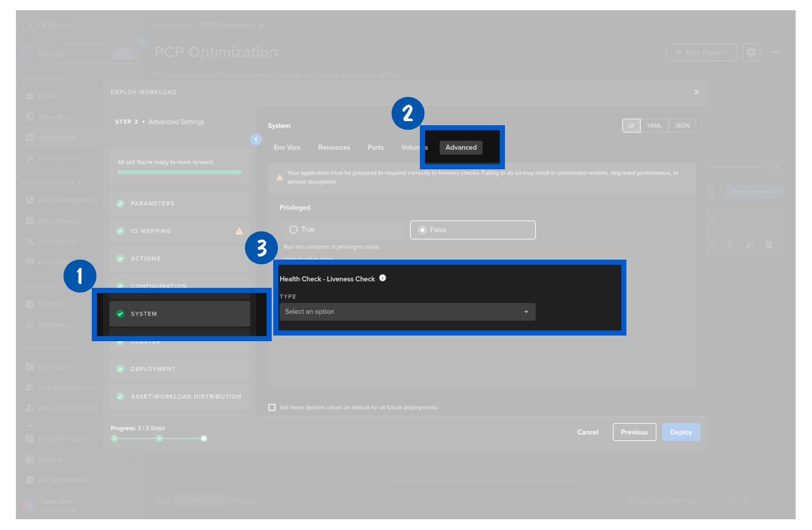Image resolution: width=812 pixels, height=530 pixels.
Task: Click the final step progress marker
Action: 204,438
